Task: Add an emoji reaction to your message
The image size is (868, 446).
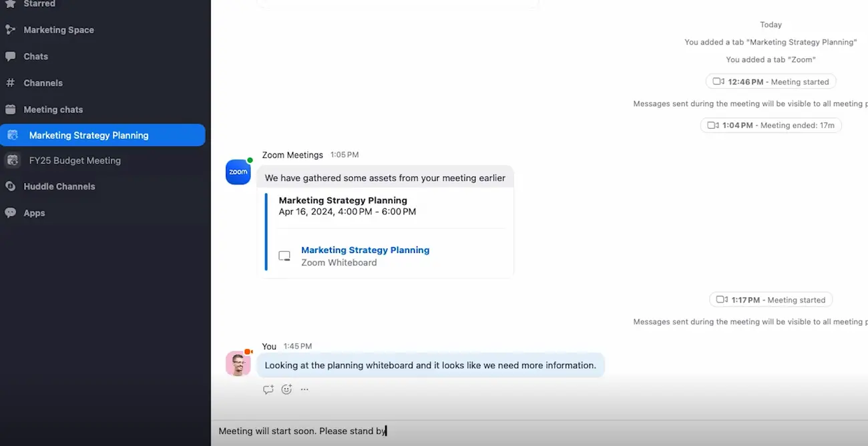Action: (x=286, y=389)
